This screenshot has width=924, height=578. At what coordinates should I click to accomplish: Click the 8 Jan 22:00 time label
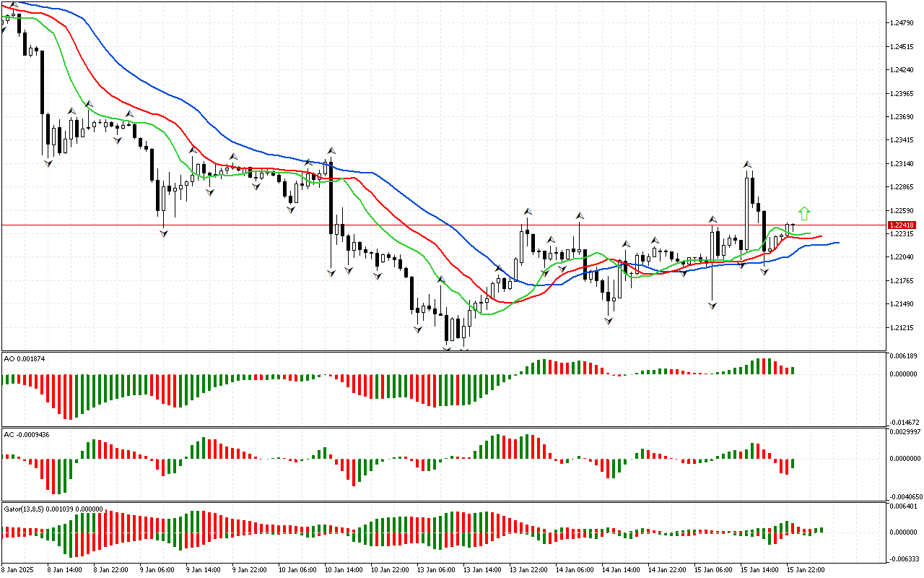(x=110, y=570)
